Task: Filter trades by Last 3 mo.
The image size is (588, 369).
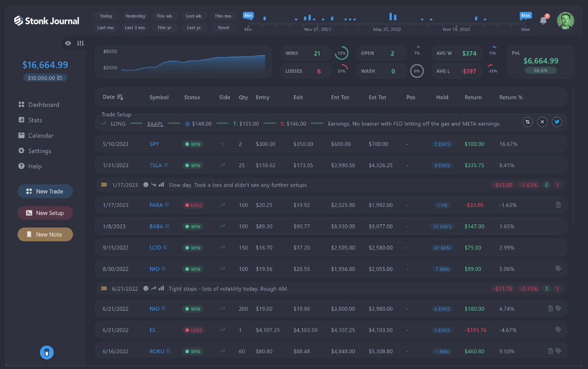Action: 135,27
